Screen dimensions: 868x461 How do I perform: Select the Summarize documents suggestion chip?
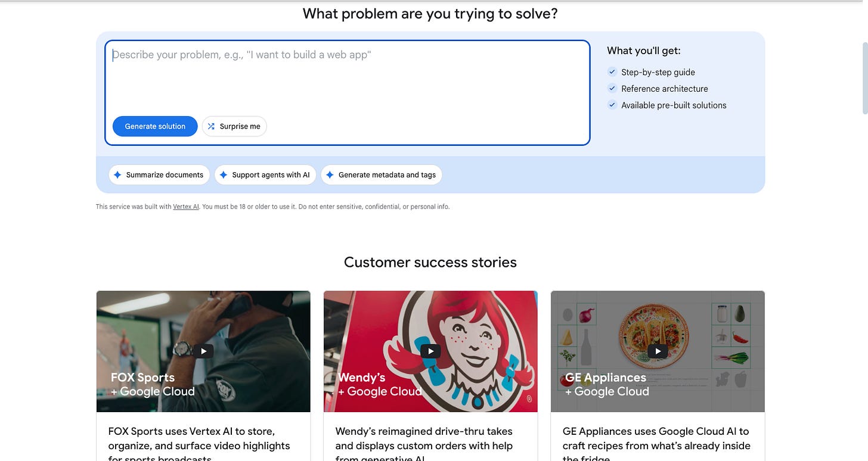pyautogui.click(x=159, y=175)
